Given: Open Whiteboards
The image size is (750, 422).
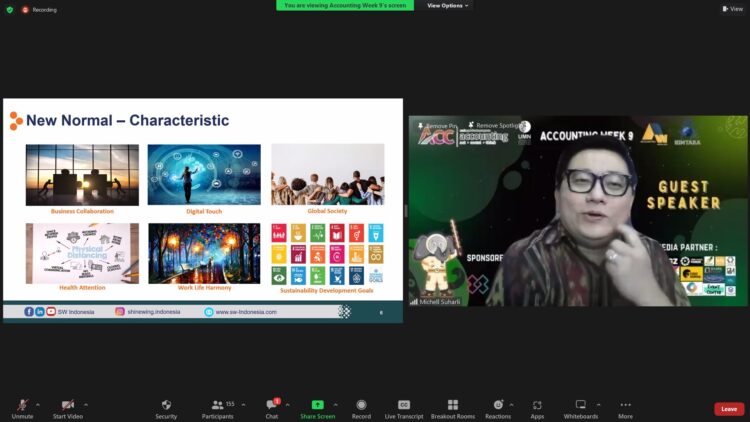Looking at the screenshot, I should pos(580,408).
